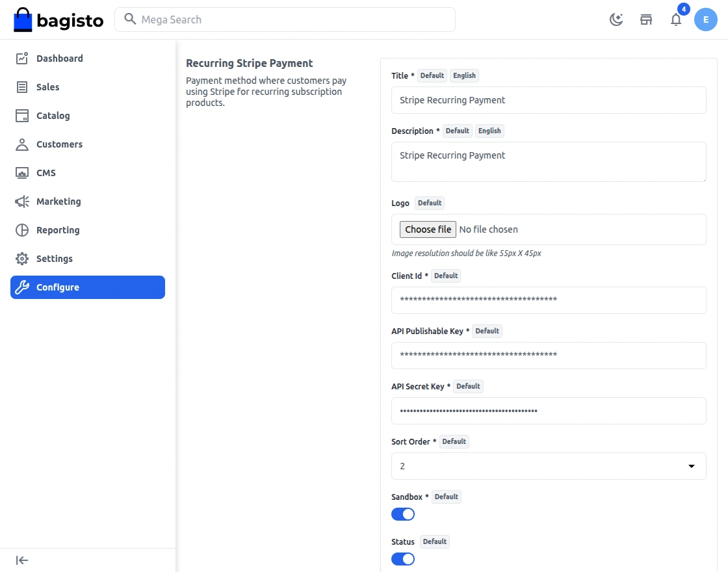Focus the API Secret Key field
Screen dimensions: 728x572
click(549, 411)
